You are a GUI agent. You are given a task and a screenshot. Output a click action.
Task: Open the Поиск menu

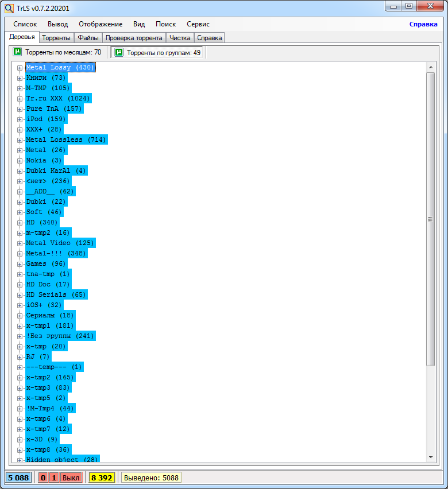pyautogui.click(x=166, y=24)
